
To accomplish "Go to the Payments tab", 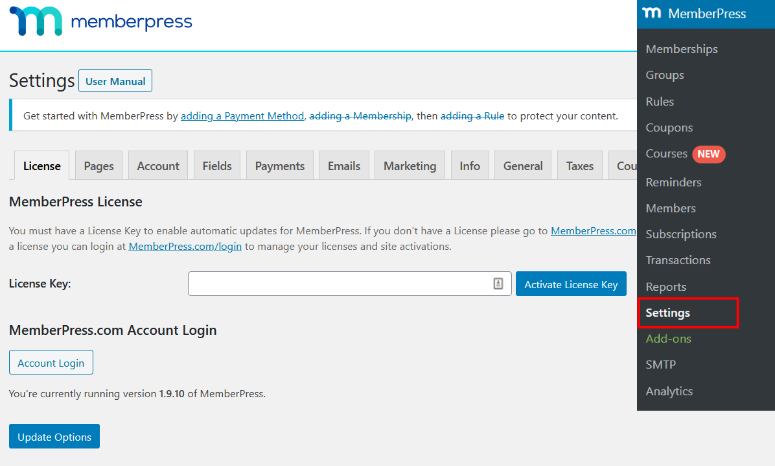I will [x=280, y=166].
